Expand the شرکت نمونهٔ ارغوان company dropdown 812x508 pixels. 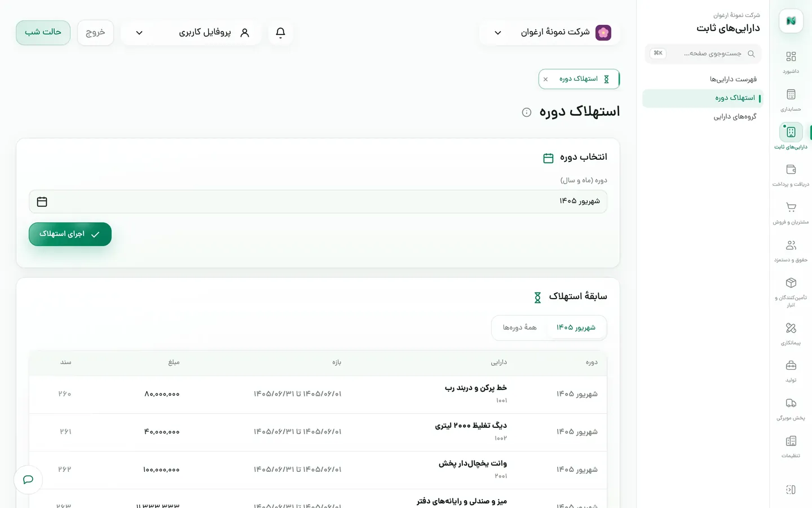click(x=549, y=33)
